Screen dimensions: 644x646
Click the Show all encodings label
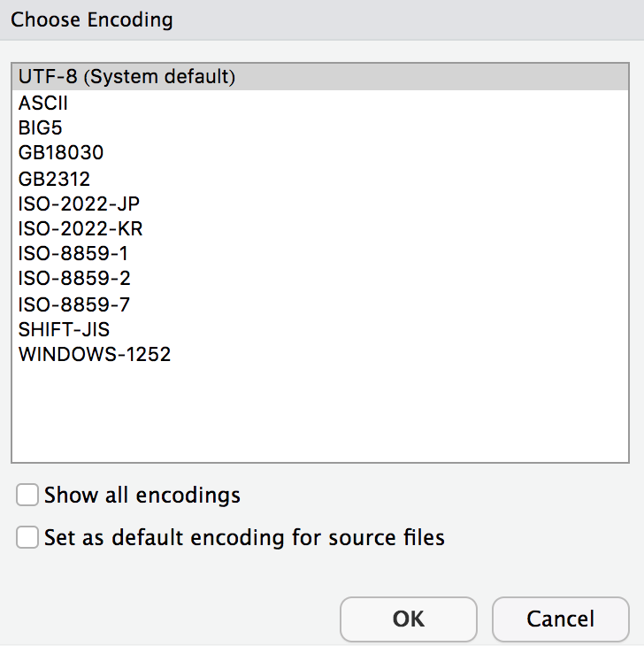[142, 495]
